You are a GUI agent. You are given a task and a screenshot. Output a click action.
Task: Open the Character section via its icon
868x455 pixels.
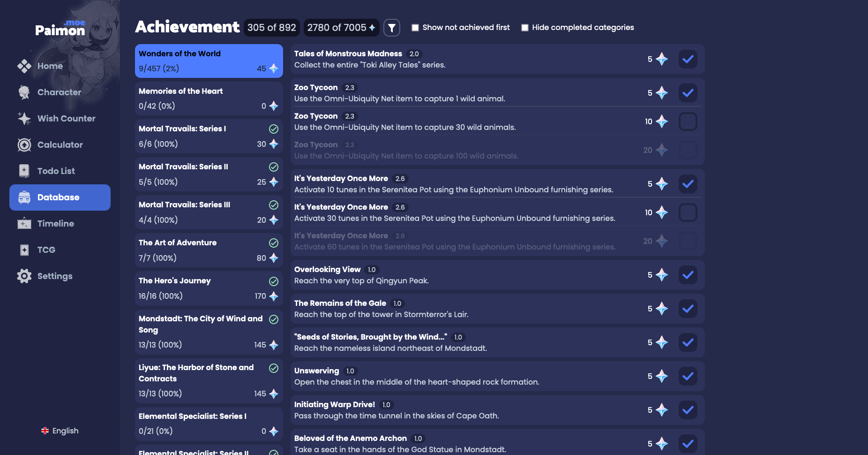24,92
